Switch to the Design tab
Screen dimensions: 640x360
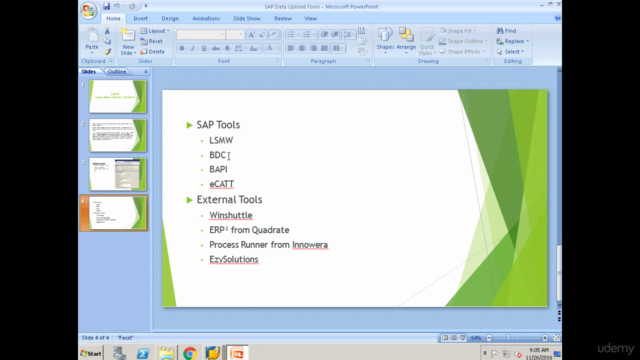click(x=170, y=18)
